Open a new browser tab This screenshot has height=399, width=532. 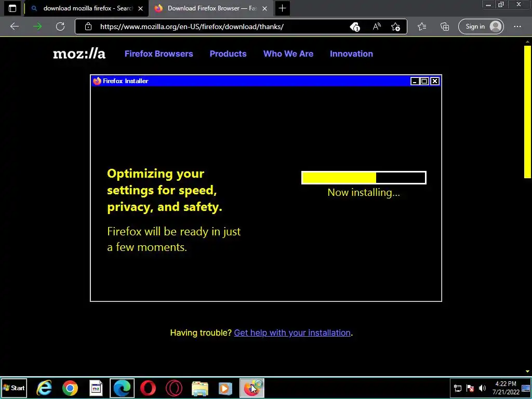tap(282, 8)
